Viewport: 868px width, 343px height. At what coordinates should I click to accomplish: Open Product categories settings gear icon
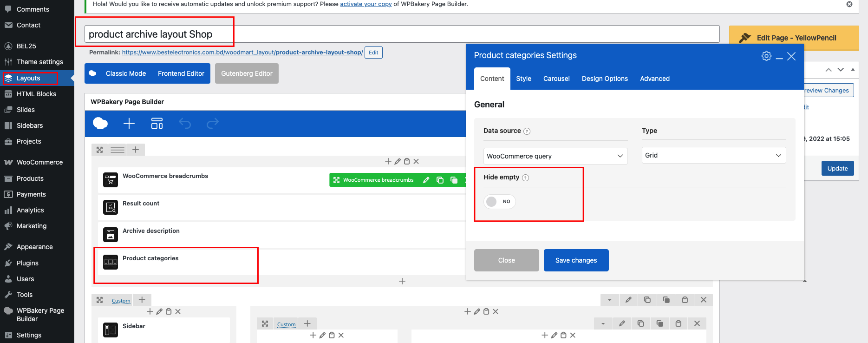click(x=766, y=56)
